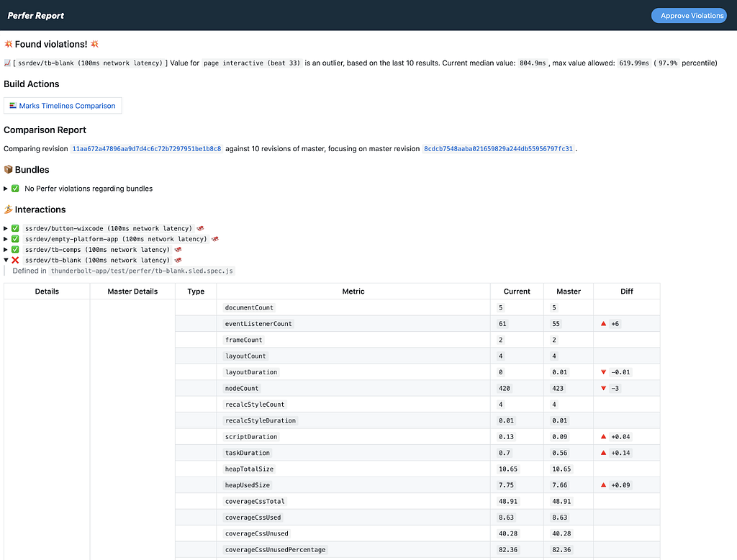737x560 pixels.
Task: Click the red up arrow for eventListenerCount diff
Action: click(604, 323)
